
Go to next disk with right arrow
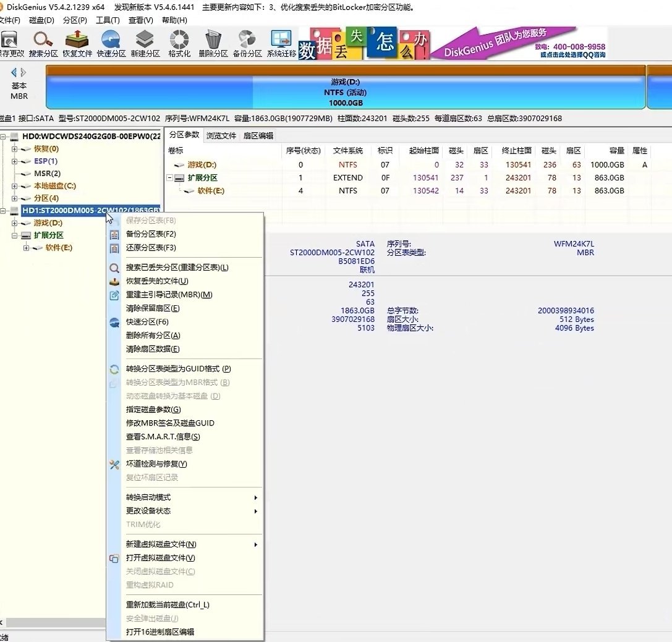pyautogui.click(x=23, y=72)
